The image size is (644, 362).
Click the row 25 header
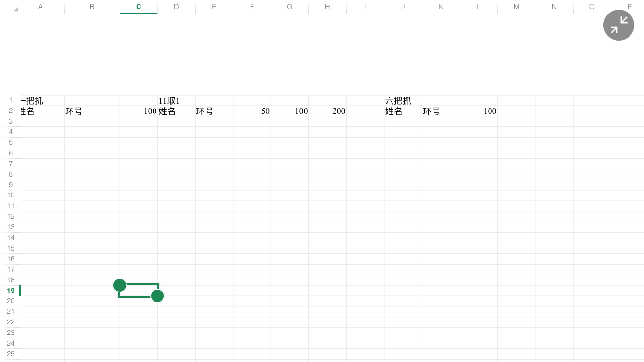click(x=11, y=354)
